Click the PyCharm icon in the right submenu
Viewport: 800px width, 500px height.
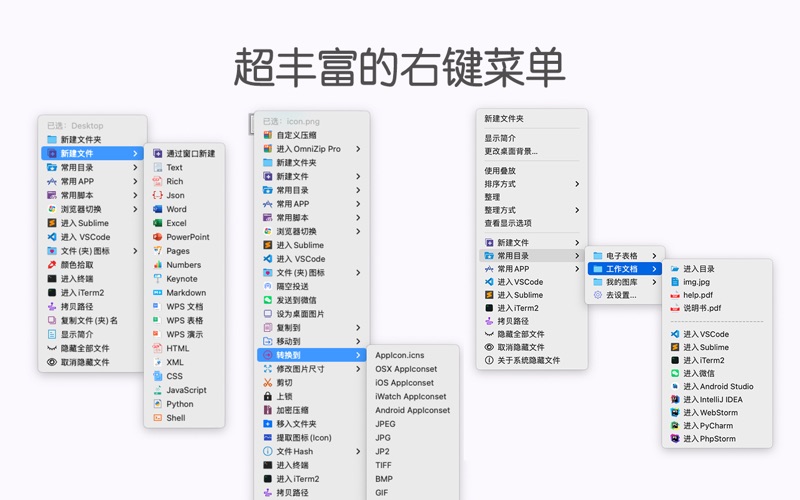pos(675,425)
